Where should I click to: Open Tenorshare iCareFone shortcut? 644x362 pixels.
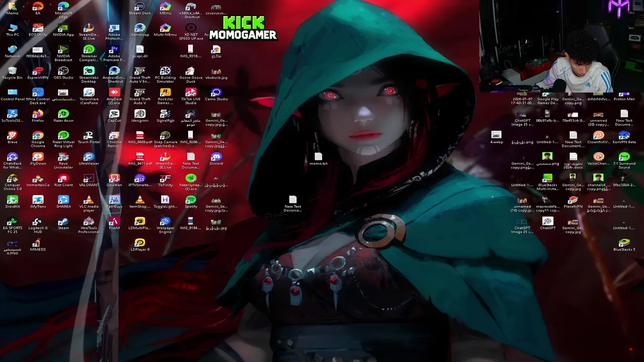click(89, 95)
